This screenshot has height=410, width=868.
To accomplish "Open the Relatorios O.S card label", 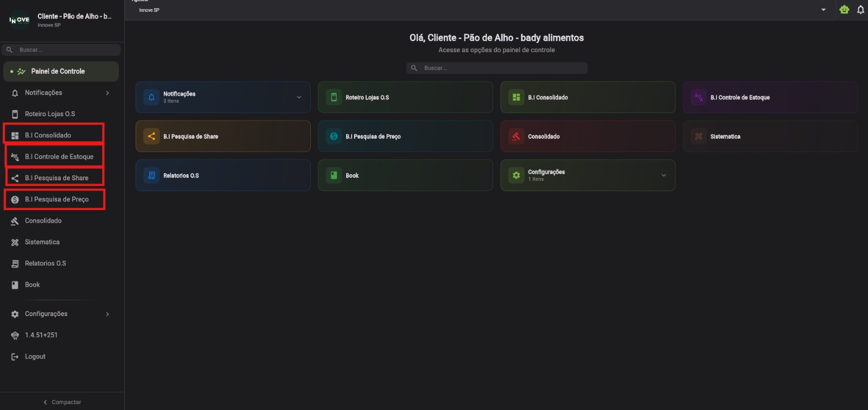I will click(x=181, y=176).
